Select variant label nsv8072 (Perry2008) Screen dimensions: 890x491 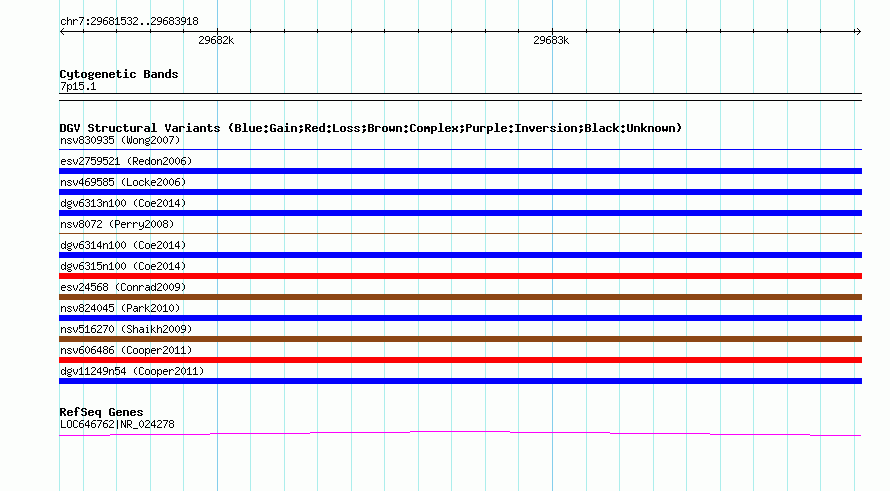117,224
